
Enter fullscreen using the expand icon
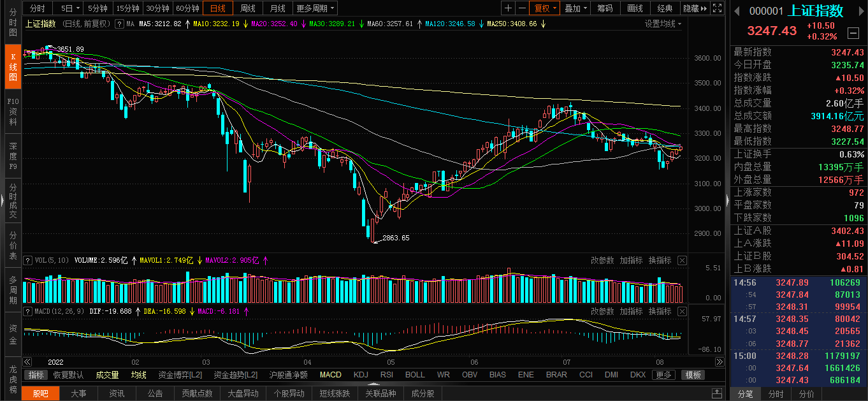tap(717, 8)
